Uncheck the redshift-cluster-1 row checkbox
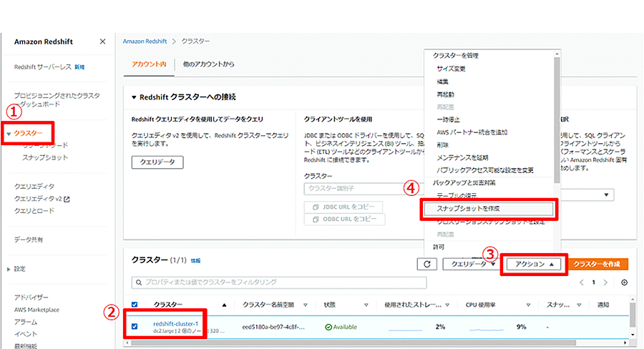Image resolution: width=644 pixels, height=349 pixels. click(x=135, y=326)
